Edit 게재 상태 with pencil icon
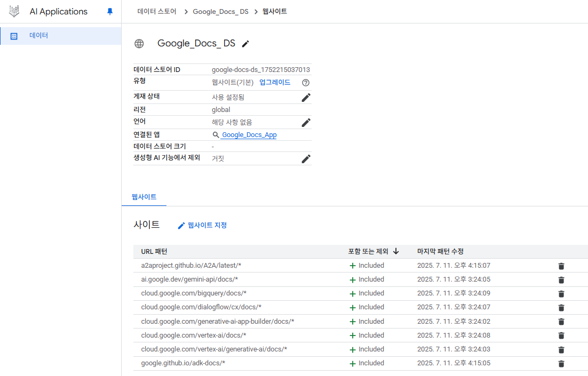Image resolution: width=588 pixels, height=376 pixels. tap(306, 98)
